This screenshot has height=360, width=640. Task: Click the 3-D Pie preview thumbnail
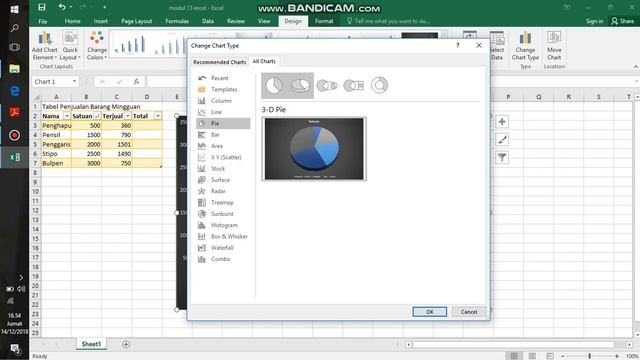click(x=314, y=149)
